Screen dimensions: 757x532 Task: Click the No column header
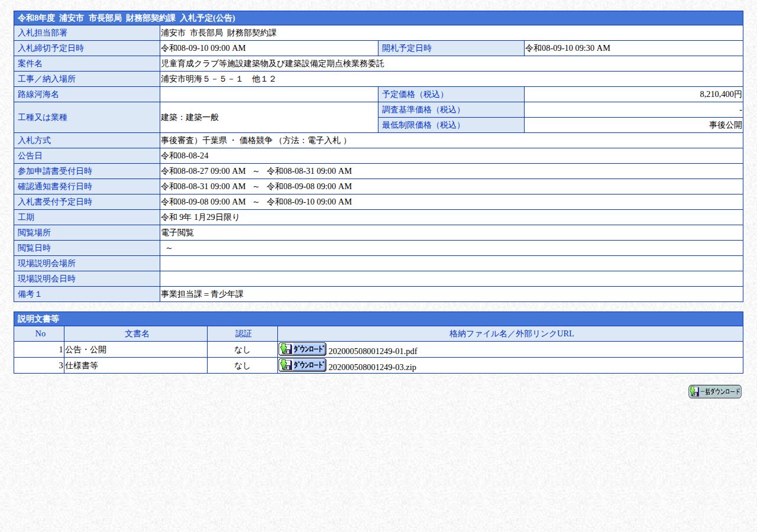point(39,334)
